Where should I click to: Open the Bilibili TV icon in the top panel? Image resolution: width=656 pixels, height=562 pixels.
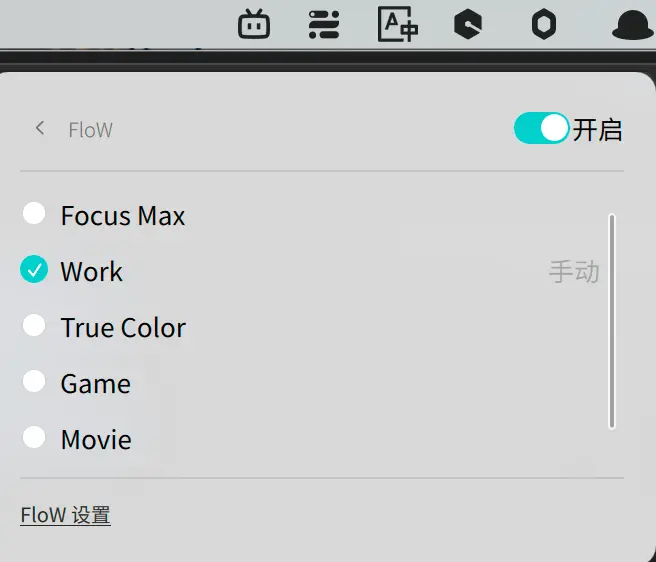click(x=254, y=24)
